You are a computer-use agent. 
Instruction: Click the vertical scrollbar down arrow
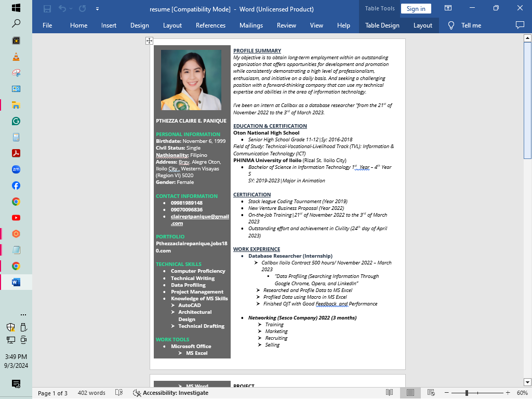(527, 382)
